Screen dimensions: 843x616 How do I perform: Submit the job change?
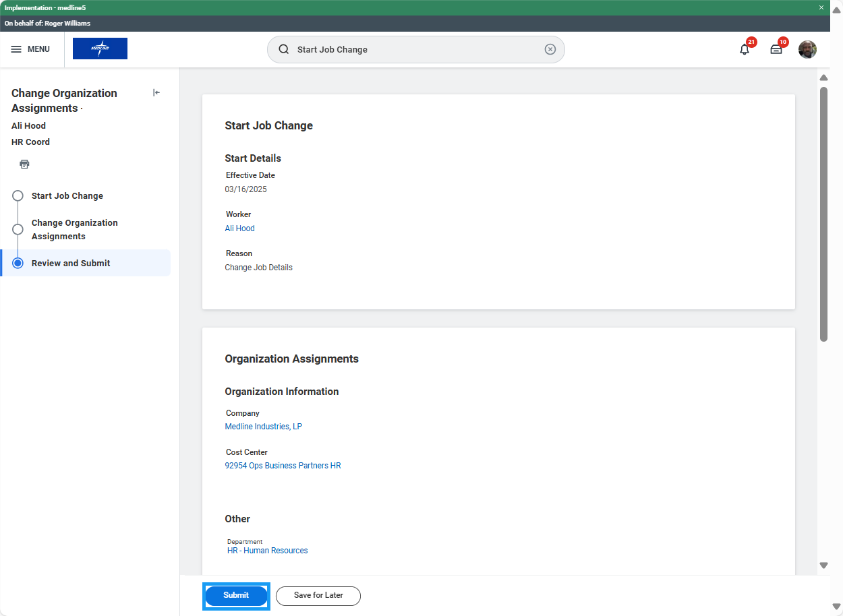tap(236, 596)
